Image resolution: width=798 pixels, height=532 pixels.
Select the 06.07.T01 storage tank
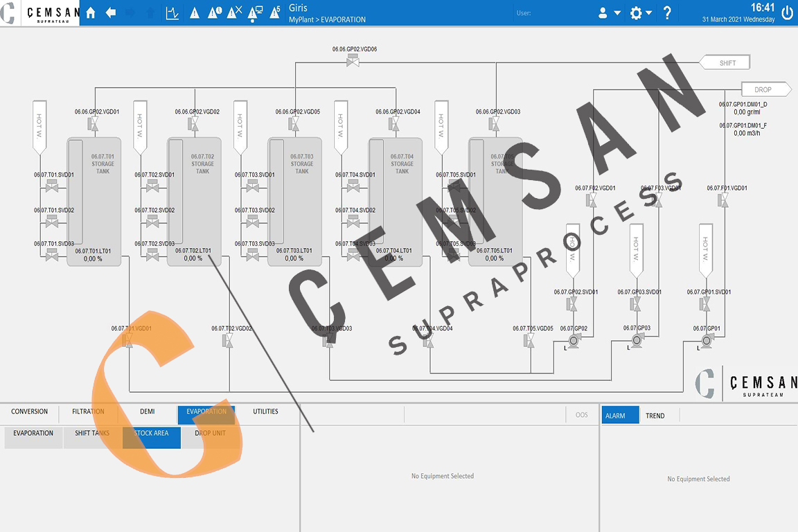pos(94,202)
